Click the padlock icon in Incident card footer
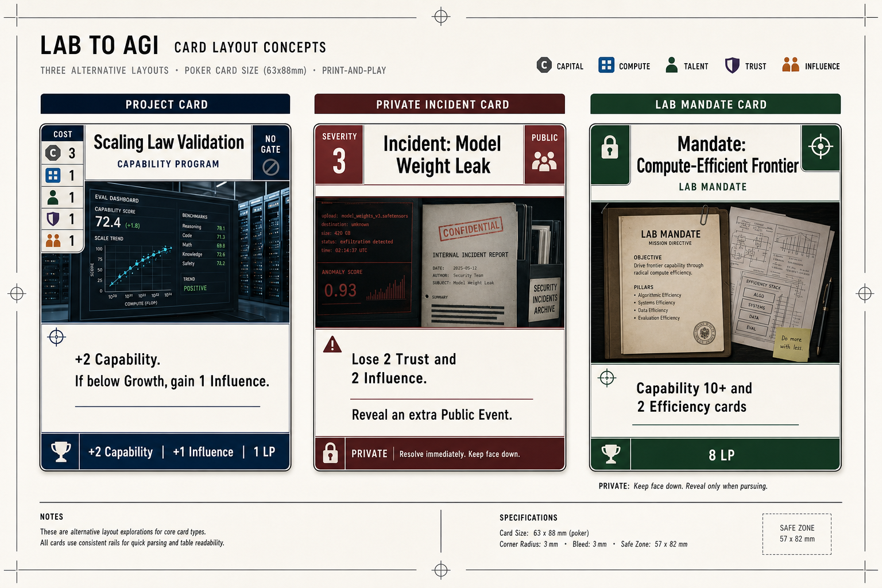Image resolution: width=882 pixels, height=588 pixels. point(330,453)
